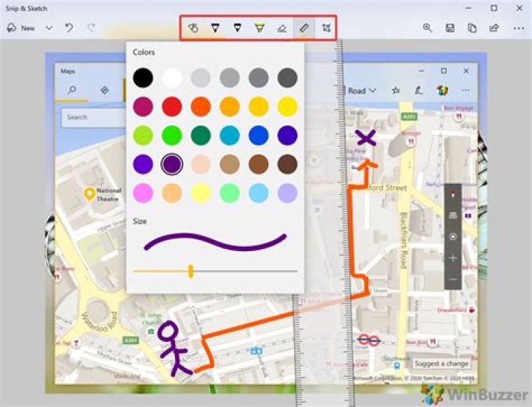
Task: Share the snip
Action: pyautogui.click(x=494, y=28)
